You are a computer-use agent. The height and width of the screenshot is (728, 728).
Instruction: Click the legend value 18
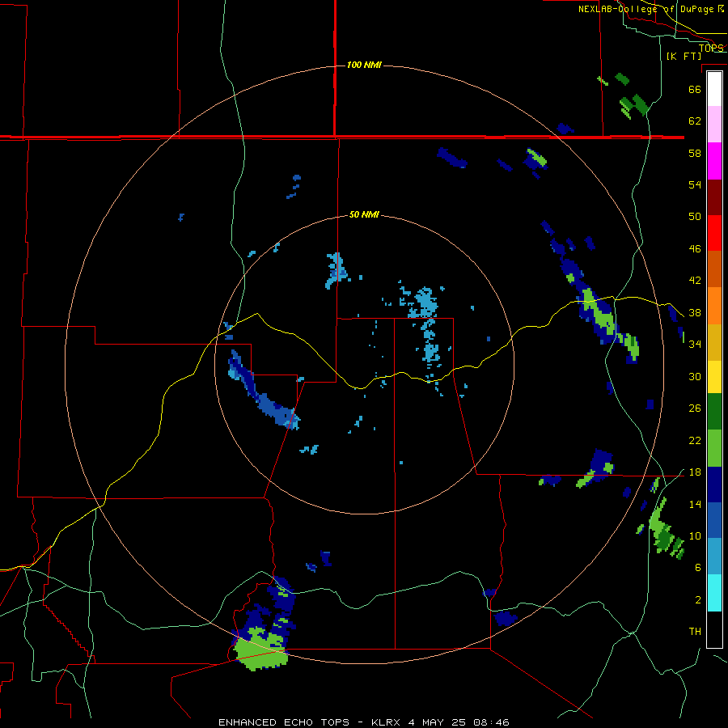click(x=695, y=472)
